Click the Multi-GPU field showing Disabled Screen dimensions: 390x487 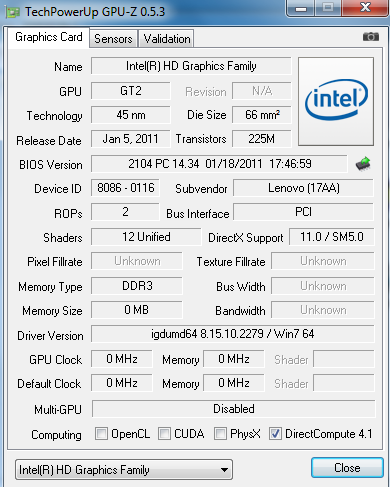233,409
